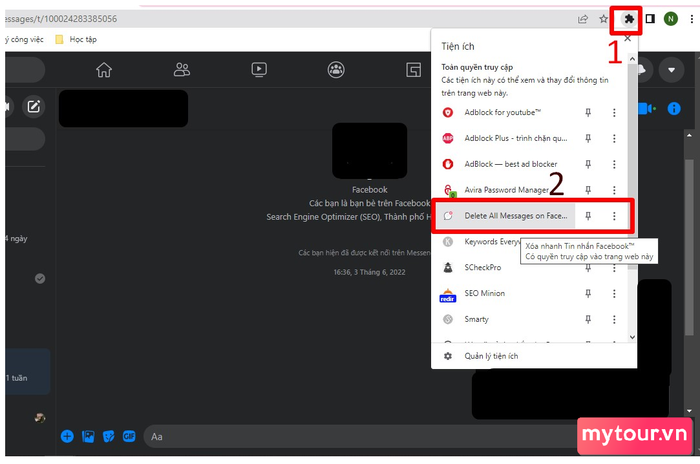The height and width of the screenshot is (464, 700).
Task: Open the Chrome extensions puzzle icon
Action: (x=629, y=18)
